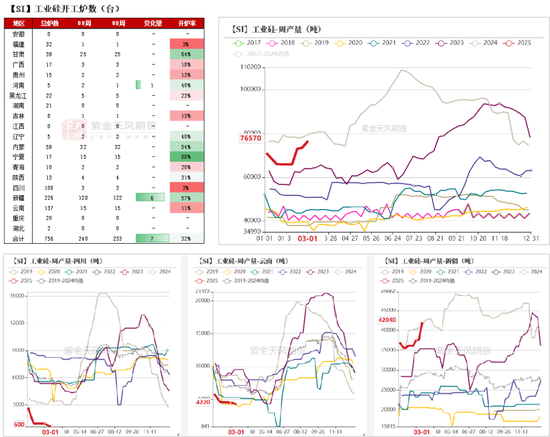
Task: Click the 开炉率 column header
Action: (x=187, y=23)
